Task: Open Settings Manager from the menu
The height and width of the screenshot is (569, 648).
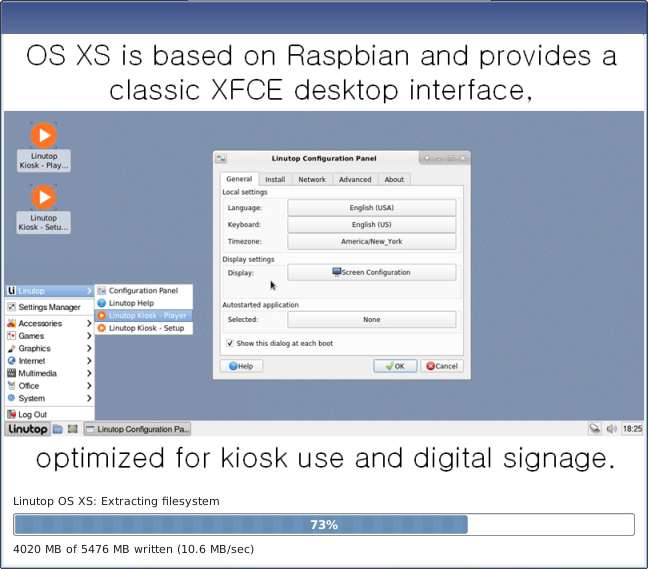Action: click(x=50, y=307)
